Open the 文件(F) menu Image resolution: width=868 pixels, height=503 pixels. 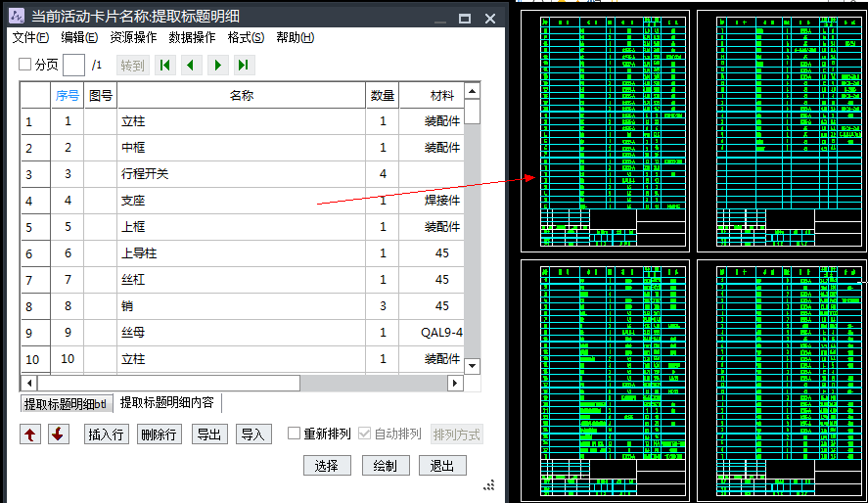click(x=30, y=38)
